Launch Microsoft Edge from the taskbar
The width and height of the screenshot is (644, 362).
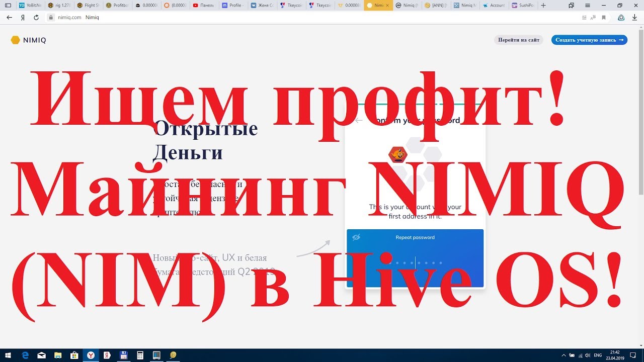click(x=25, y=355)
